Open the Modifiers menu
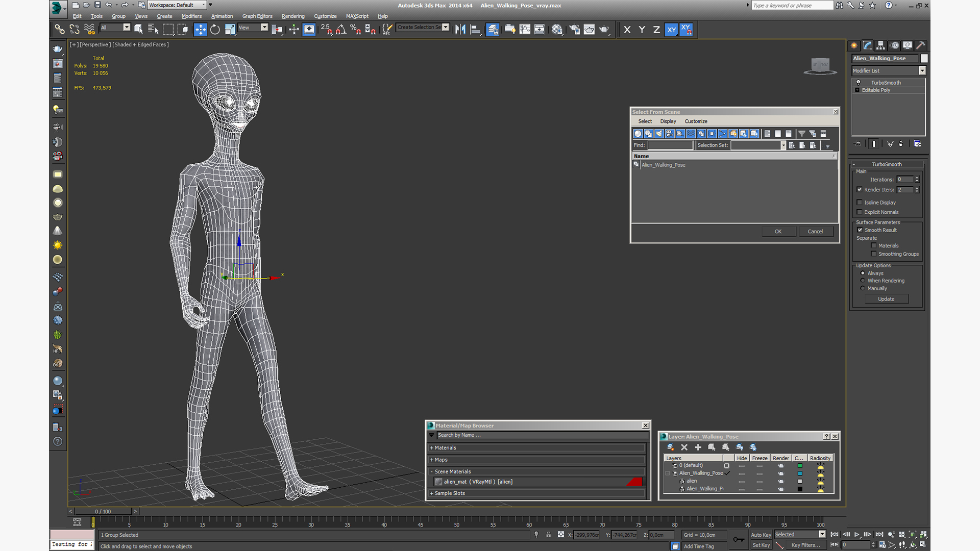 pos(191,16)
